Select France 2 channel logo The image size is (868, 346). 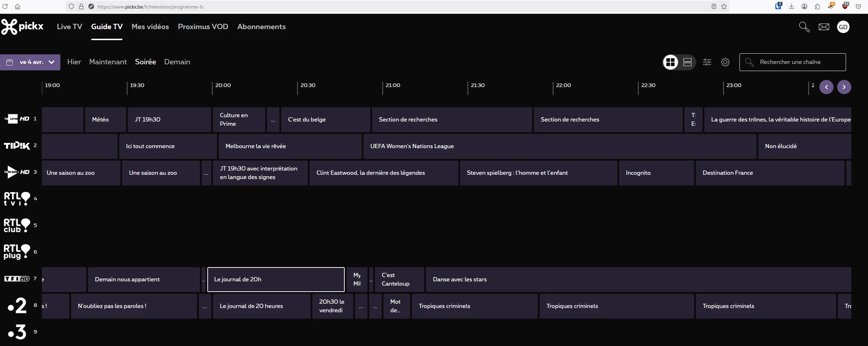click(x=17, y=306)
